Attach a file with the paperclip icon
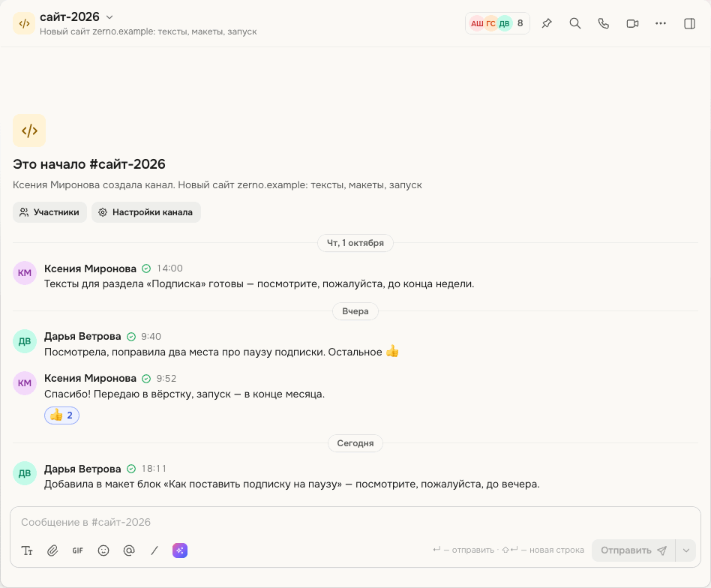711x588 pixels. (x=52, y=550)
